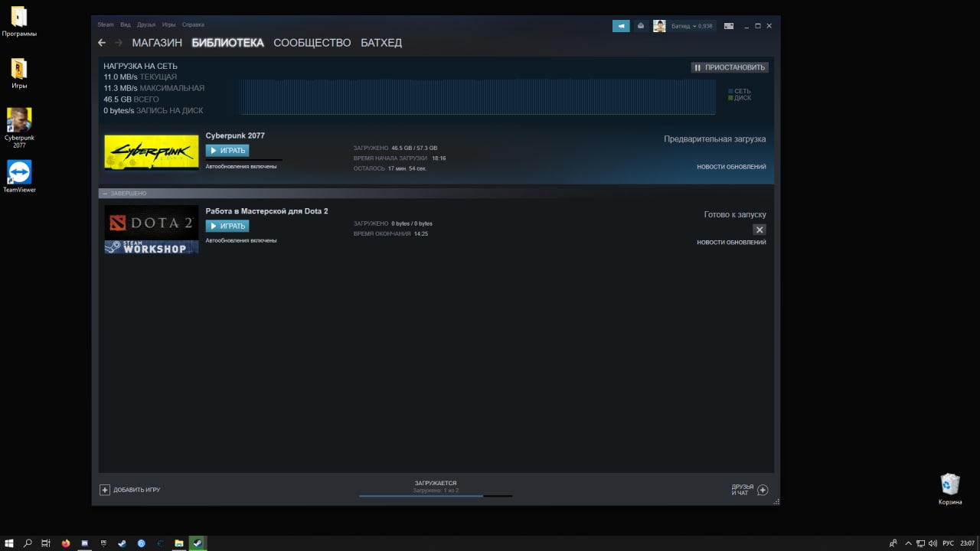
Task: Switch to the СООБЩЕСТВО tab
Action: coord(312,43)
